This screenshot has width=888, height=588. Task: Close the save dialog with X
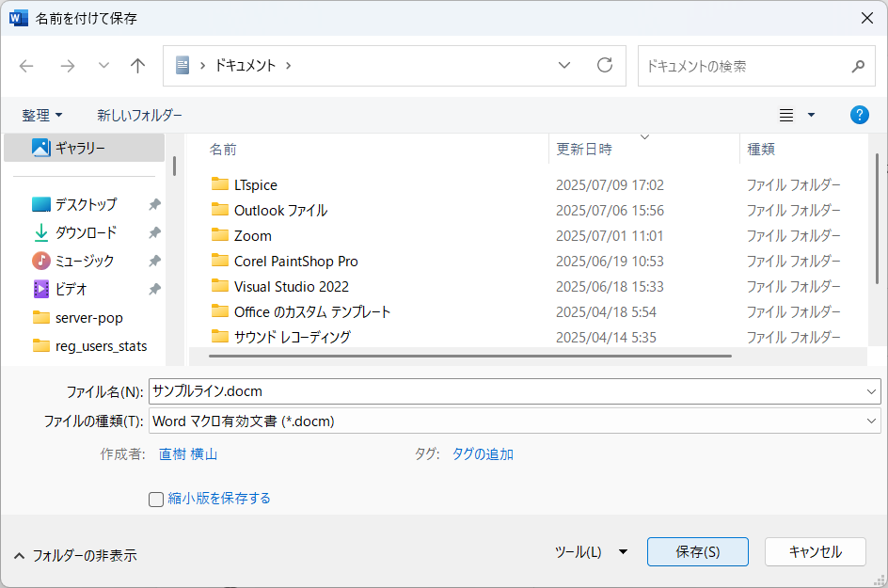[x=866, y=18]
